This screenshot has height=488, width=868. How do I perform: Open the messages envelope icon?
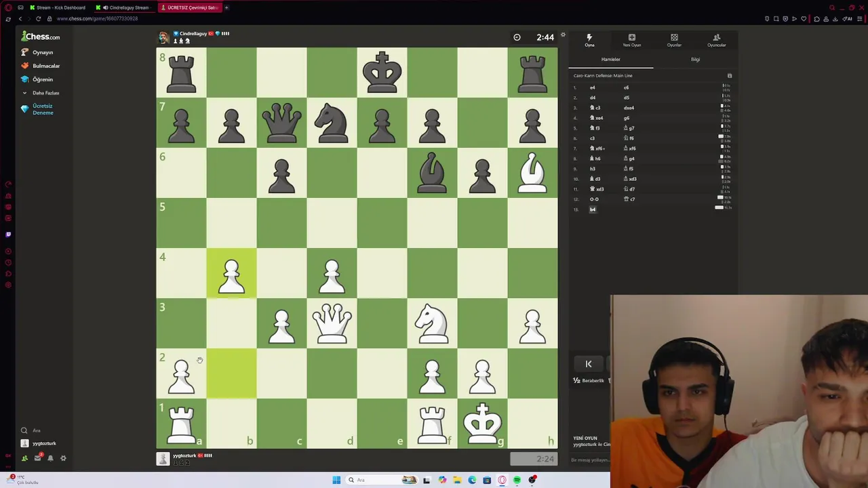[37, 458]
